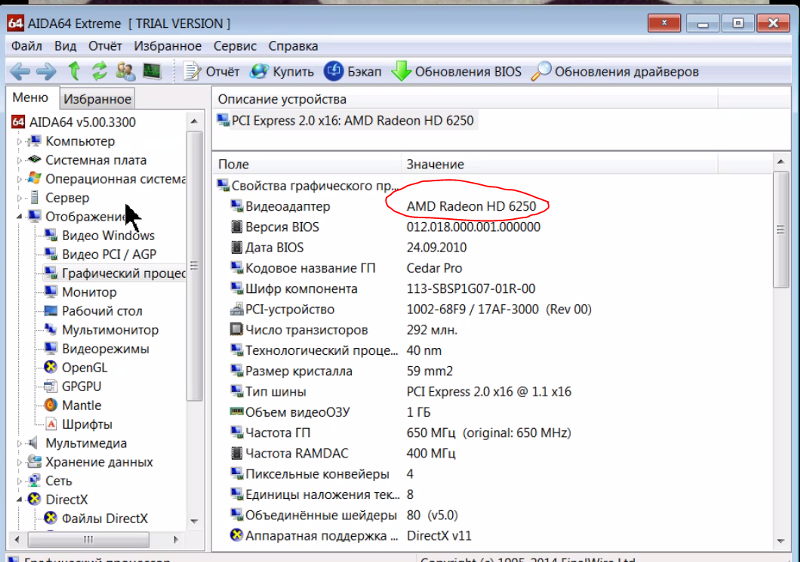Image resolution: width=800 pixels, height=562 pixels.
Task: Select the Версия BIOS row
Action: tap(492, 227)
